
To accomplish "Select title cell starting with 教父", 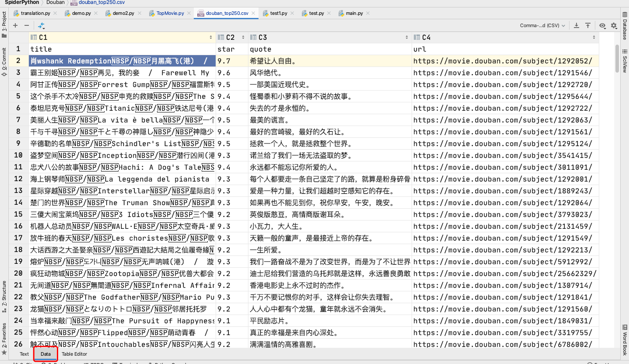I will 122,297.
